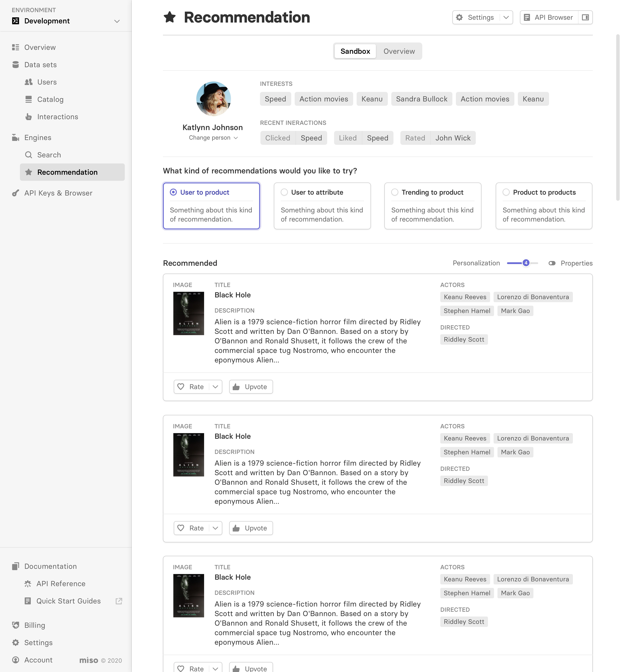Screen dimensions: 624x672
Task: Click the Billing item in sidebar
Action: (x=34, y=625)
